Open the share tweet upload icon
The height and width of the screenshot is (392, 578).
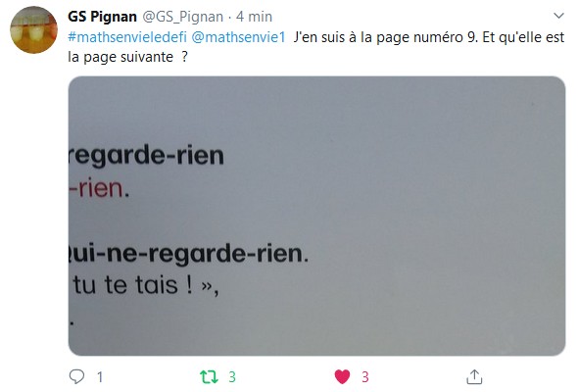point(474,377)
